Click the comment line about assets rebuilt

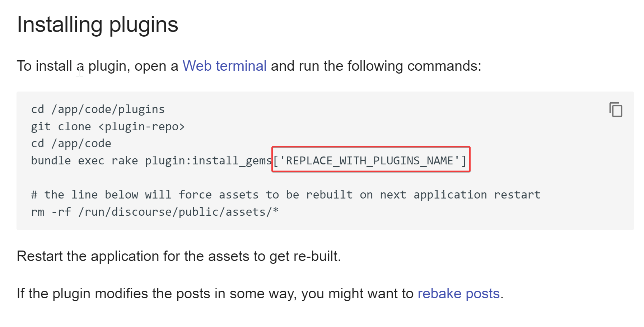(285, 195)
